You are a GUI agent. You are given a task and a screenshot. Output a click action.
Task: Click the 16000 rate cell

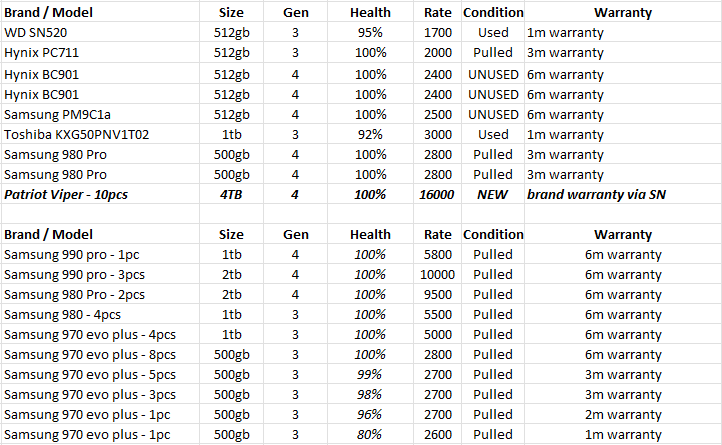(x=437, y=194)
